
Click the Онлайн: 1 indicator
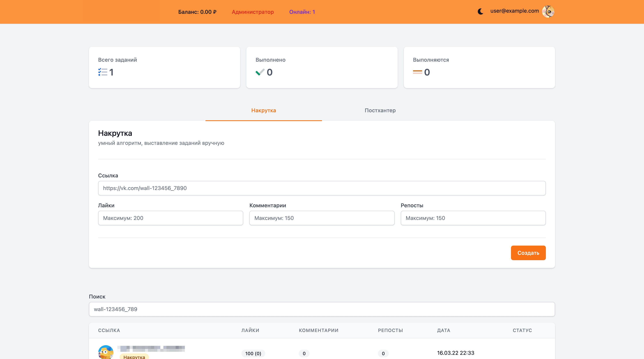pyautogui.click(x=302, y=12)
